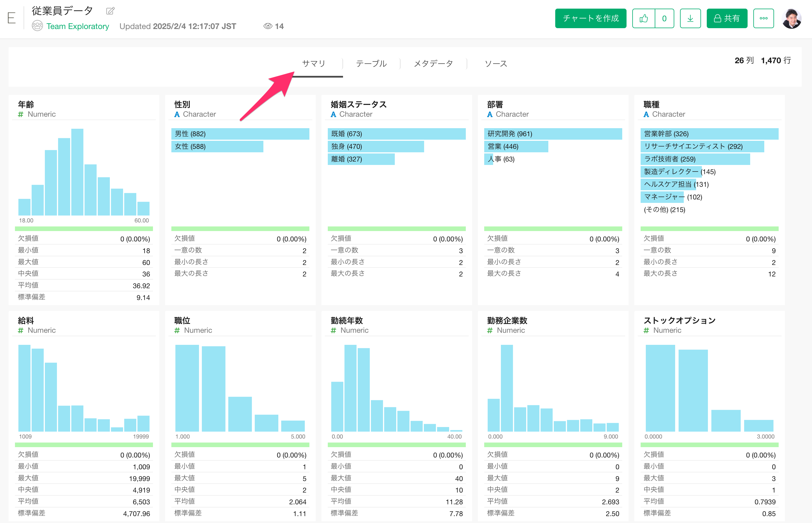Click the edit pencil icon beside 従業員データ
This screenshot has height=523, width=812.
coord(110,11)
